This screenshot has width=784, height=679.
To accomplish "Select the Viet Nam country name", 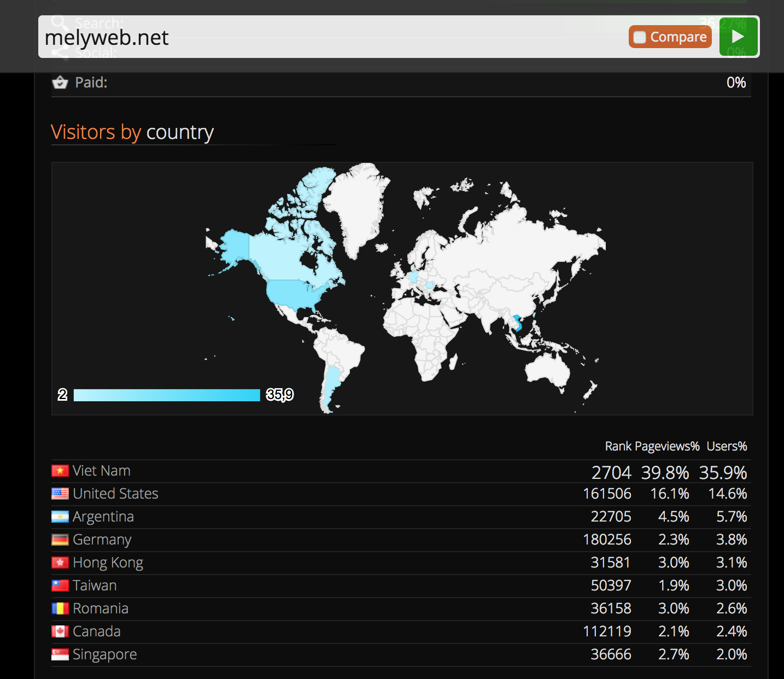I will tap(102, 471).
